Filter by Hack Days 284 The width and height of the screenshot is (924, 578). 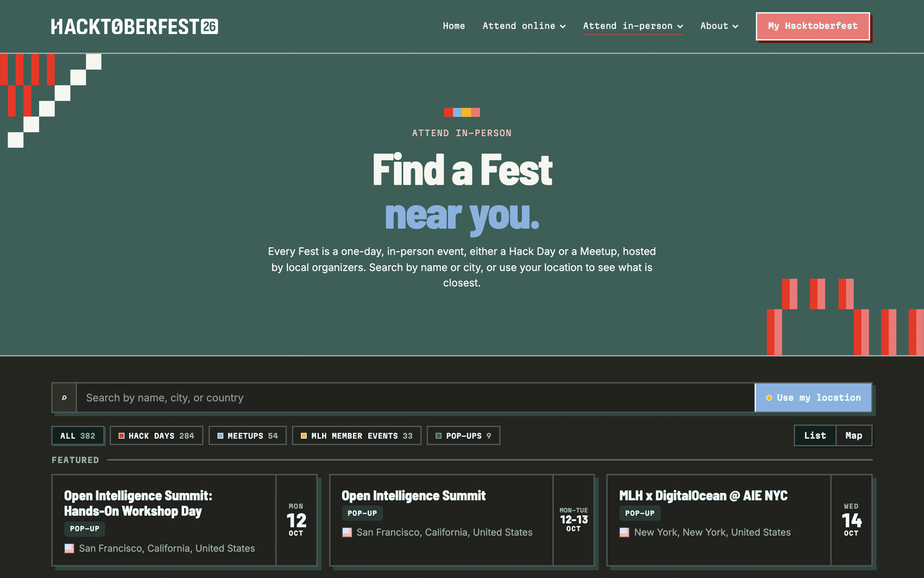[157, 435]
